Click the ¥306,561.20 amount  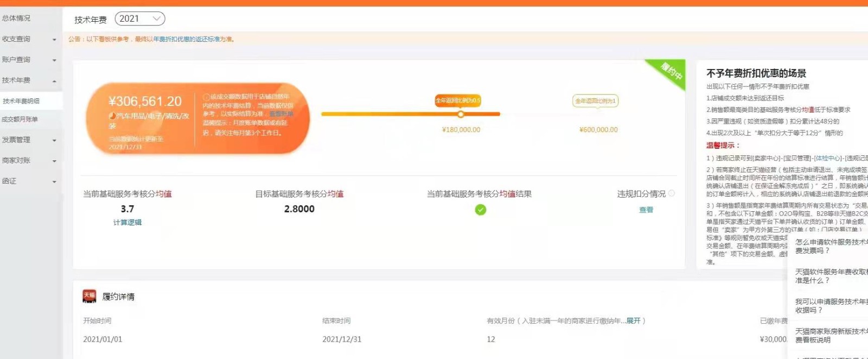click(145, 102)
